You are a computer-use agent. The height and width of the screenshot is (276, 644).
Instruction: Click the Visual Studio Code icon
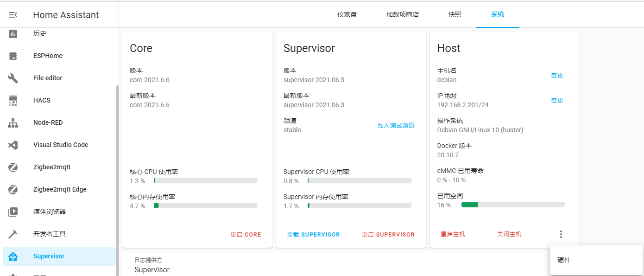click(x=13, y=145)
